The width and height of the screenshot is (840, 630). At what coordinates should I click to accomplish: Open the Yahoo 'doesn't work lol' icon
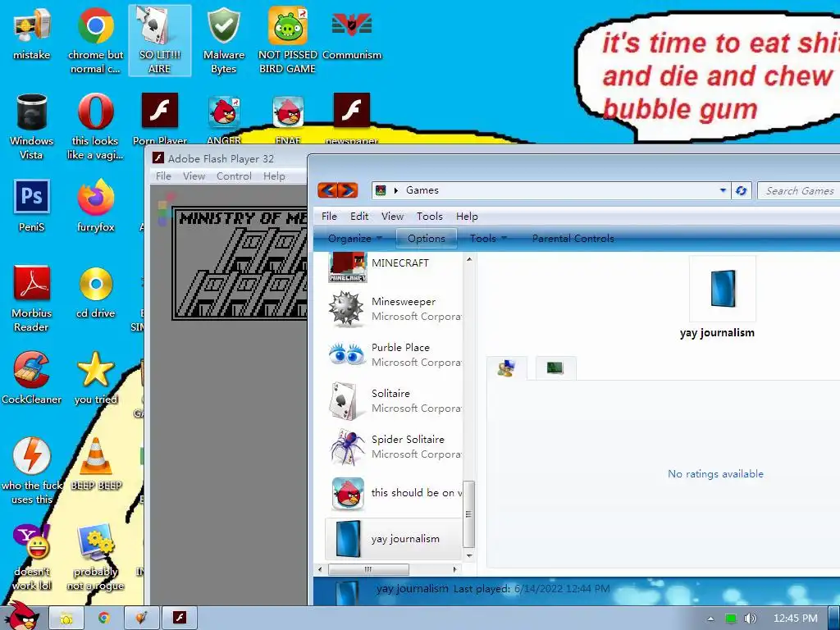click(32, 558)
